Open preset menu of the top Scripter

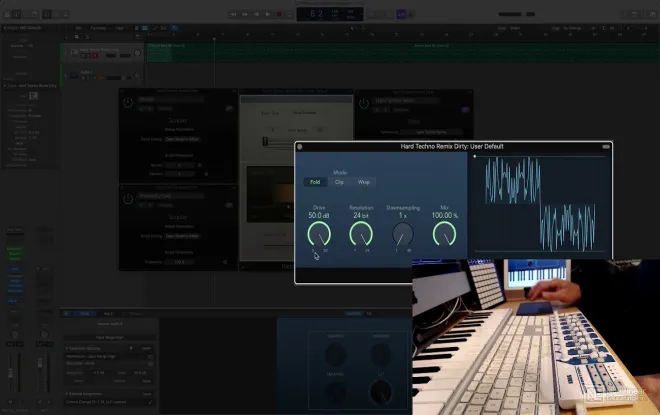(x=171, y=99)
